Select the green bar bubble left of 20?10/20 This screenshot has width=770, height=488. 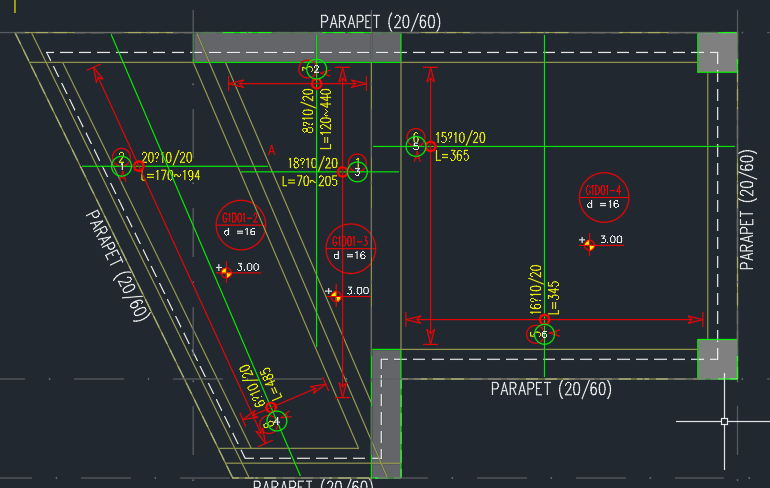(x=121, y=162)
